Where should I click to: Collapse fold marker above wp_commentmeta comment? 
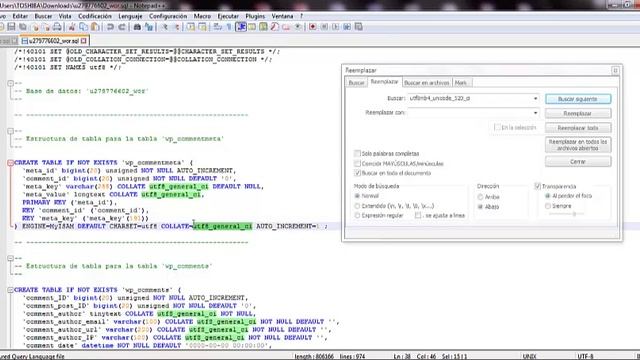[x=10, y=131]
